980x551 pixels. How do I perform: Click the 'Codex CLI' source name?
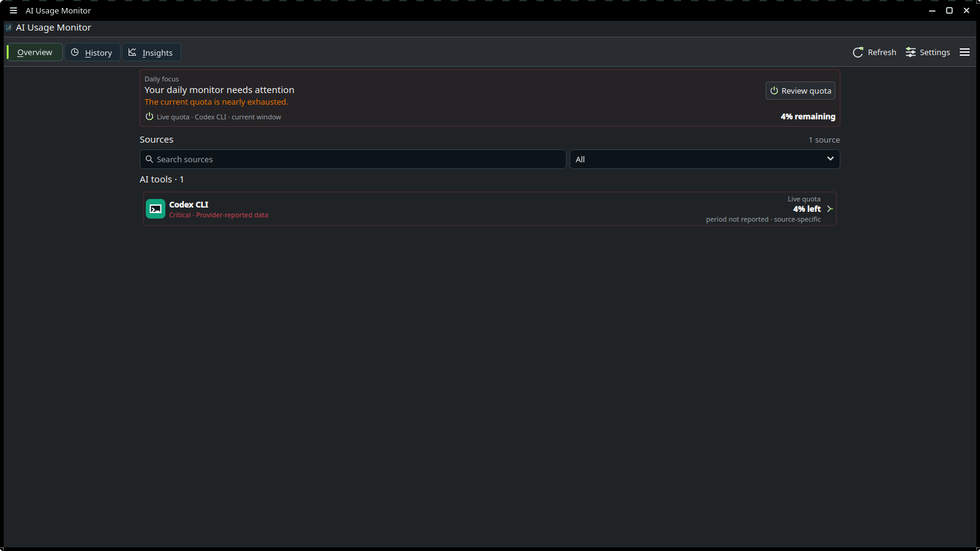click(x=189, y=204)
